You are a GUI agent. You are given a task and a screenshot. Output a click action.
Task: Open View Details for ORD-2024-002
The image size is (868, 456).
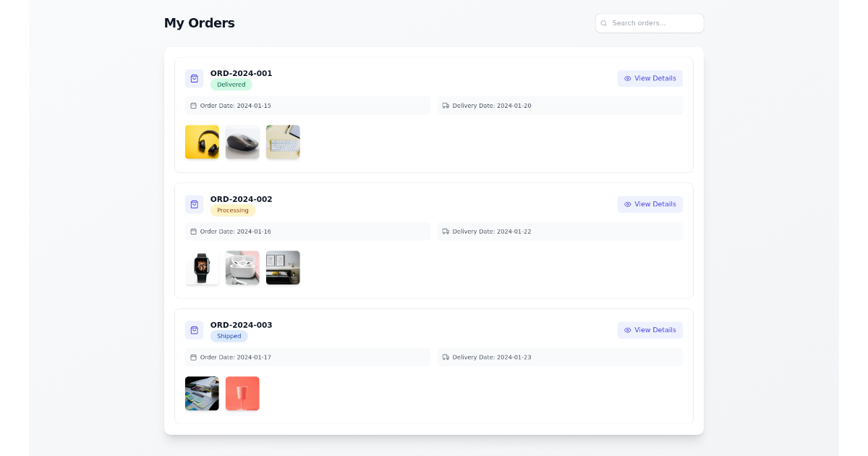pos(650,204)
